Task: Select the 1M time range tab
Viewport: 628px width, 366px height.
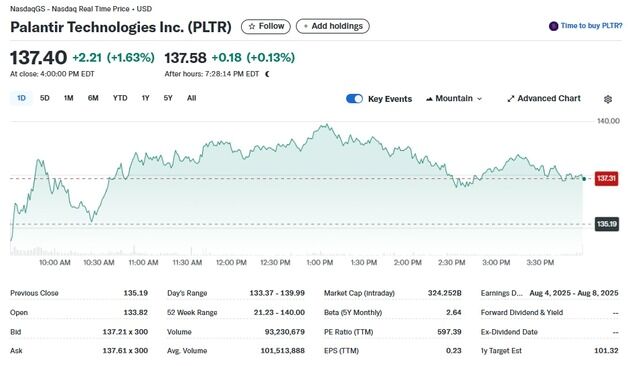Action: coord(68,98)
